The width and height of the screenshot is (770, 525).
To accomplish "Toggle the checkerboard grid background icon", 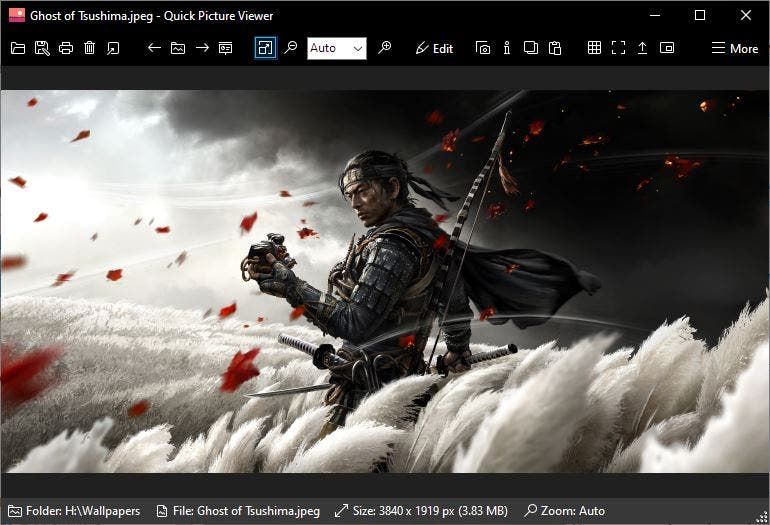I will pos(594,48).
